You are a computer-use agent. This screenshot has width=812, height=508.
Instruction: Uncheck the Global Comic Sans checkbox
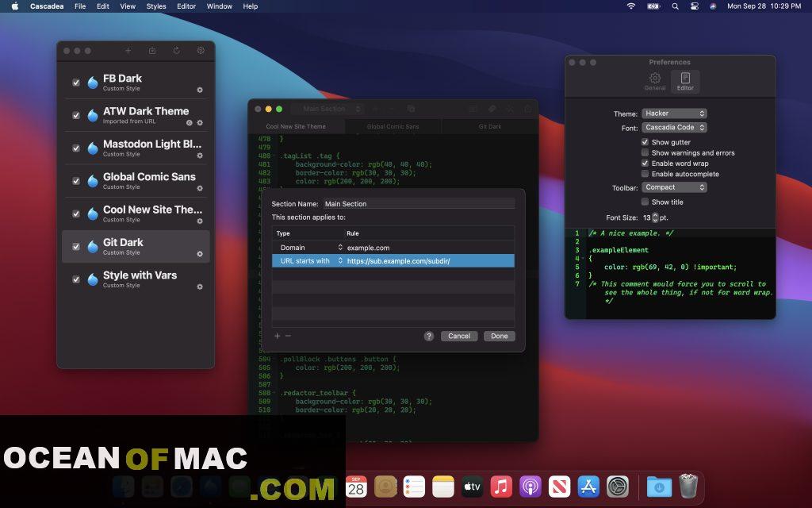click(76, 181)
